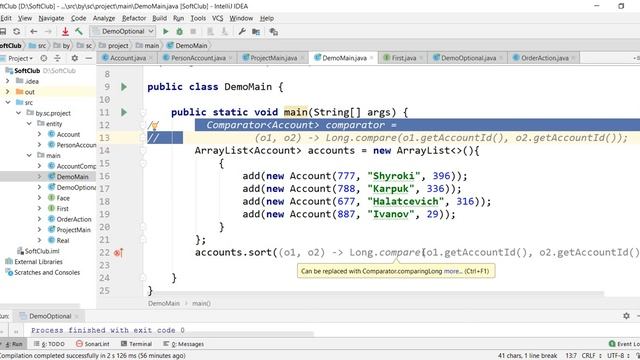640x360 pixels.
Task: Open the VCS menu
Action: [x=218, y=18]
